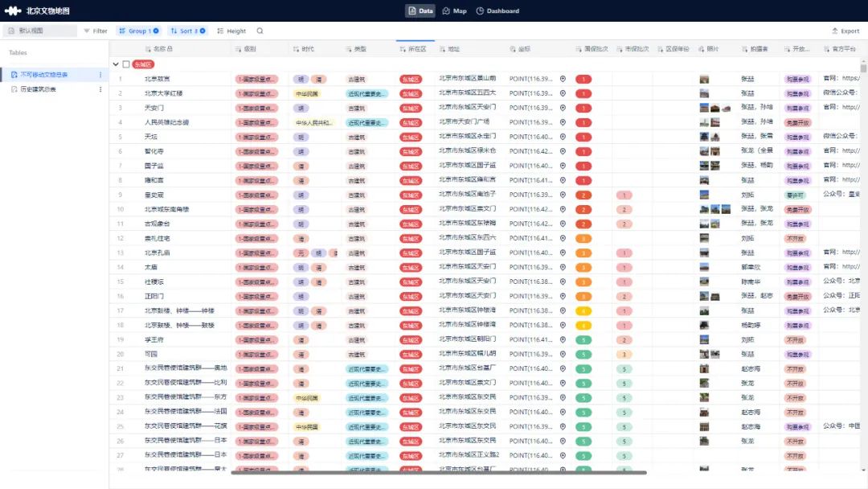Click the 官网 link in 北京故宫 row
868x489 pixels.
pos(841,79)
